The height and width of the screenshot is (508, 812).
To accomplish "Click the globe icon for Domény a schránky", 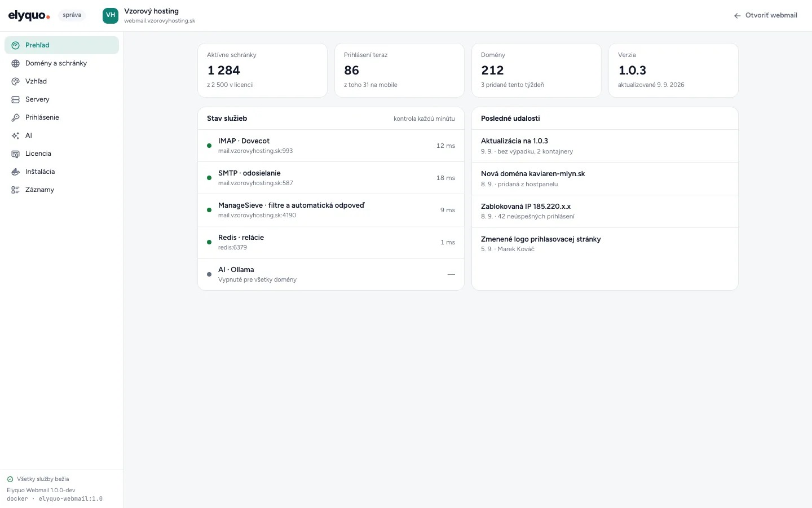I will coord(16,63).
